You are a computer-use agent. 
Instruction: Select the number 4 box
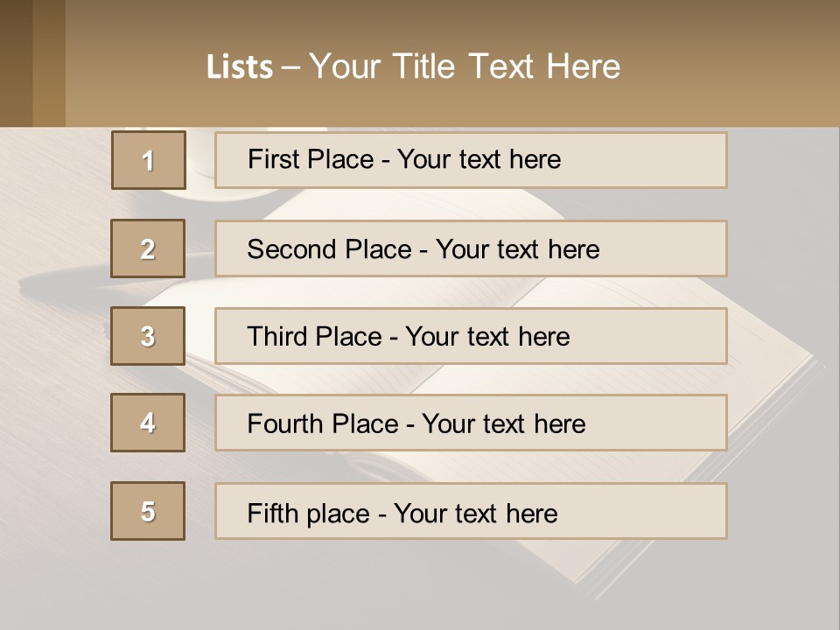(148, 423)
